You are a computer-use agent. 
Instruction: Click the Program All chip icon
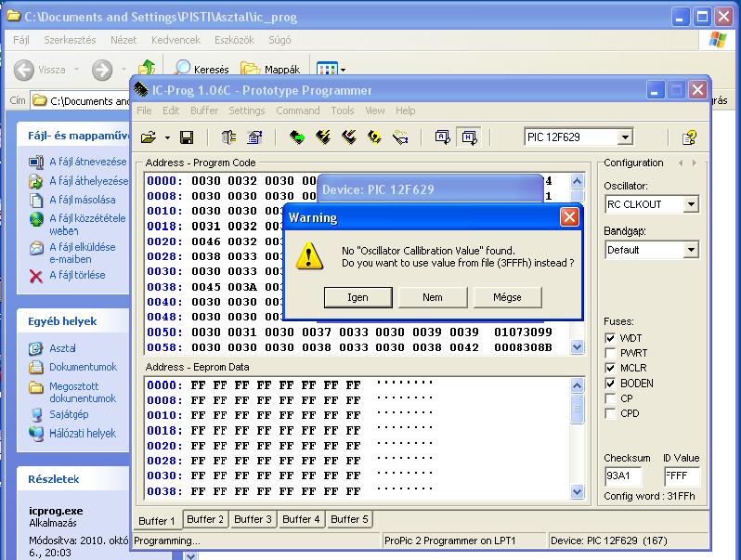[x=323, y=137]
